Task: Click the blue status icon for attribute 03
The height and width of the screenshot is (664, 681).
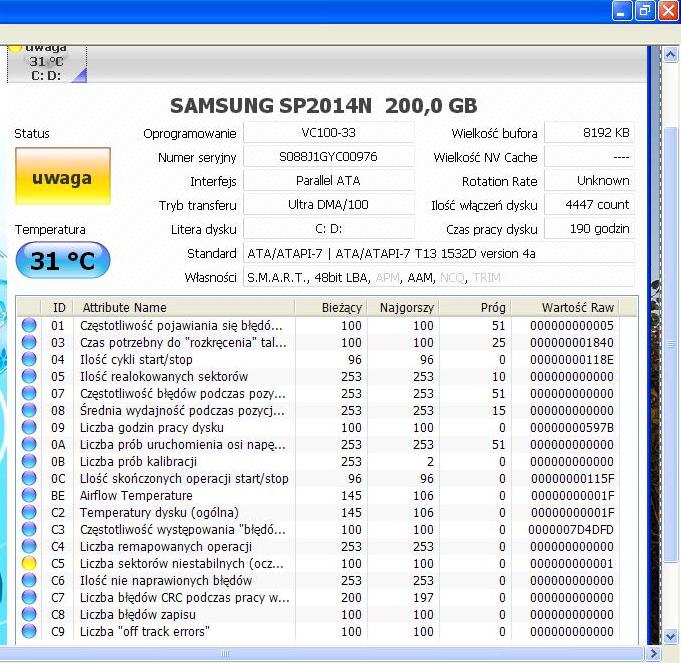Action: pos(29,342)
